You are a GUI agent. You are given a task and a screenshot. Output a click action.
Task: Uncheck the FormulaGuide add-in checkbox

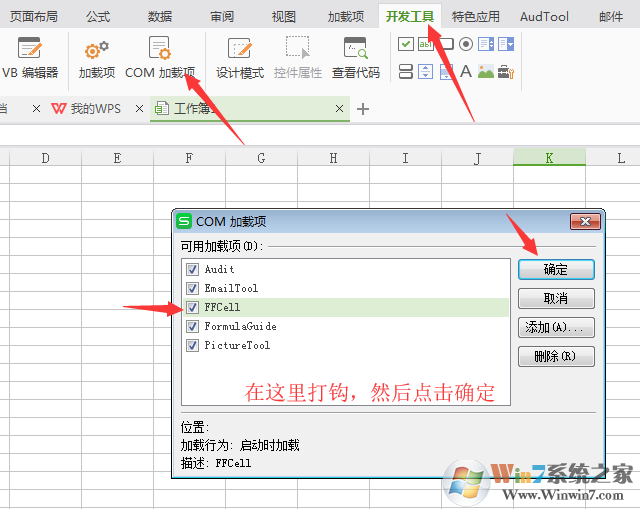click(192, 327)
